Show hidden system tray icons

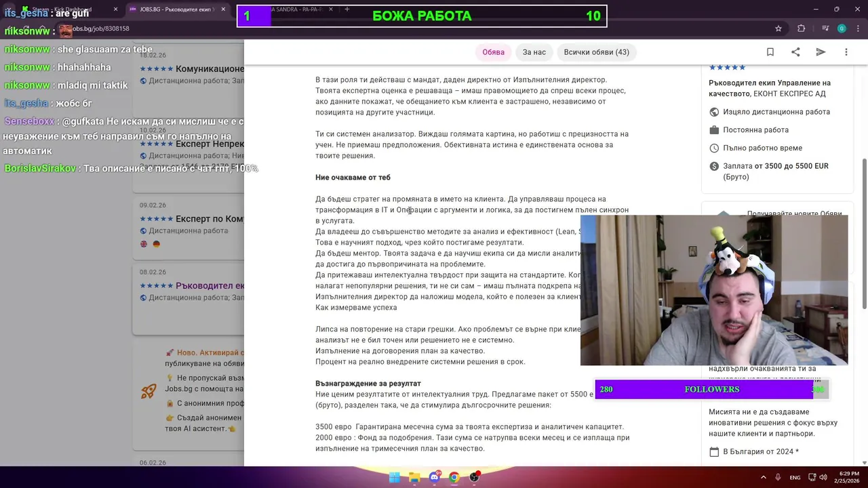[764, 477]
